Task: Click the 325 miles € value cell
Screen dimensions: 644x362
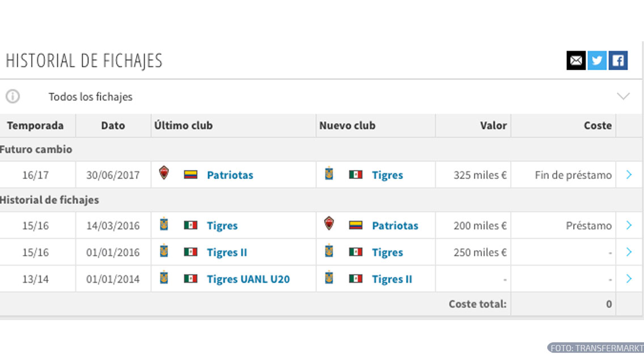Action: pos(480,175)
